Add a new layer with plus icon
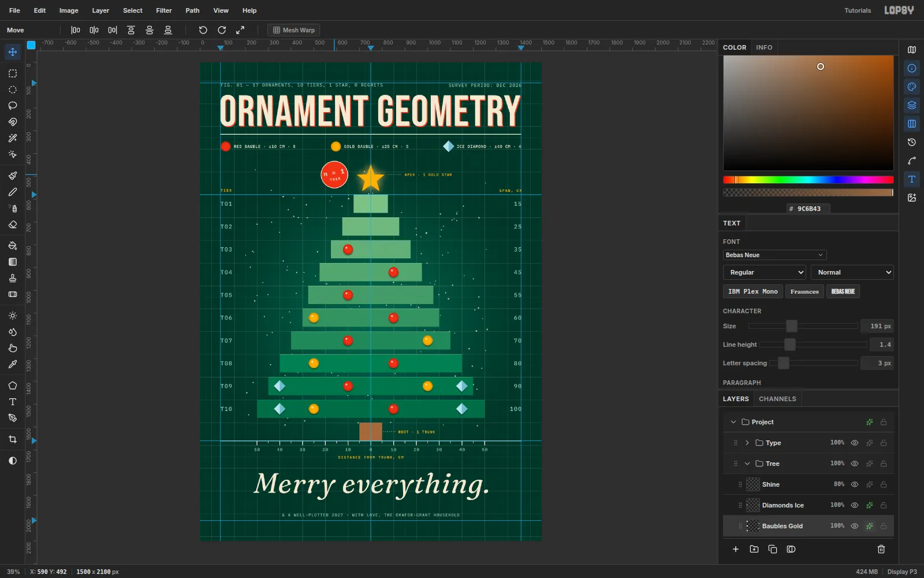This screenshot has height=578, width=924. (x=736, y=549)
